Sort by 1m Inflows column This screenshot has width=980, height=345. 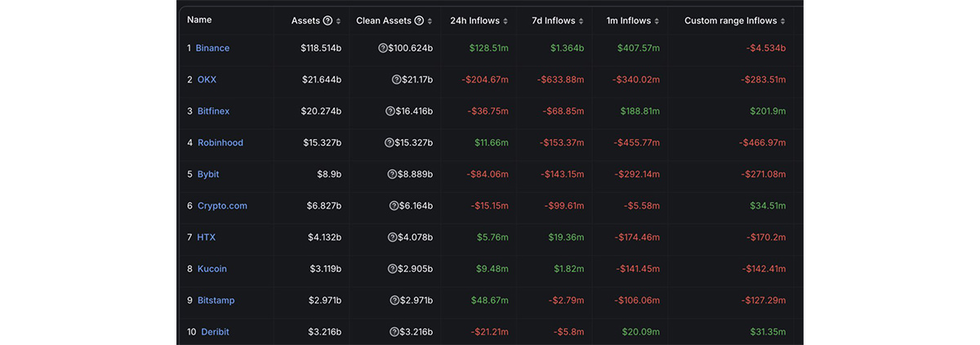(657, 20)
